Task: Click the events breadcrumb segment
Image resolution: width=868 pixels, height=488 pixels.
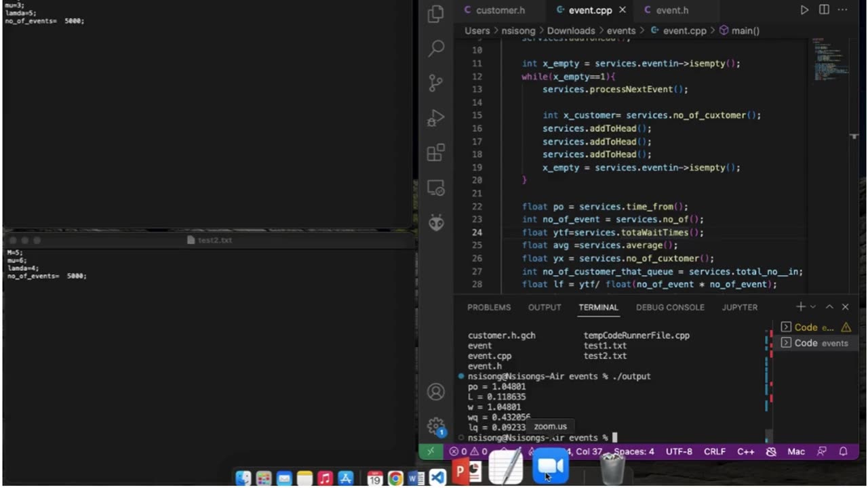Action: click(x=621, y=30)
